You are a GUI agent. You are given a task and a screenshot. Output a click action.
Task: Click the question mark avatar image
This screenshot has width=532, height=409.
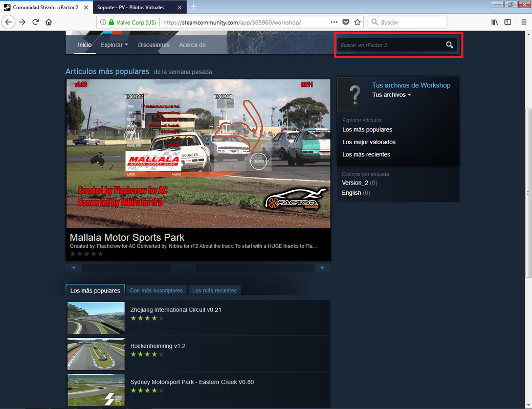354,95
